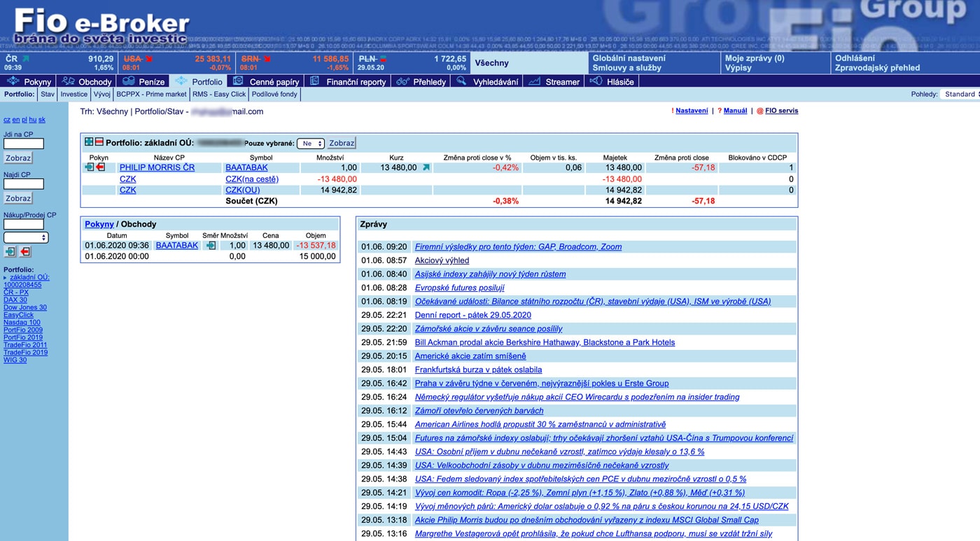Click the buy icon in the left sidebar
This screenshot has width=980, height=541.
click(10, 251)
